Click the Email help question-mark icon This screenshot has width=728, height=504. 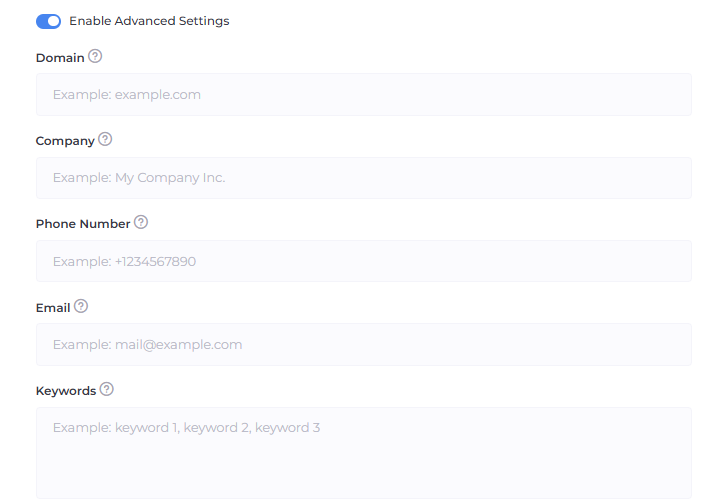pyautogui.click(x=81, y=306)
